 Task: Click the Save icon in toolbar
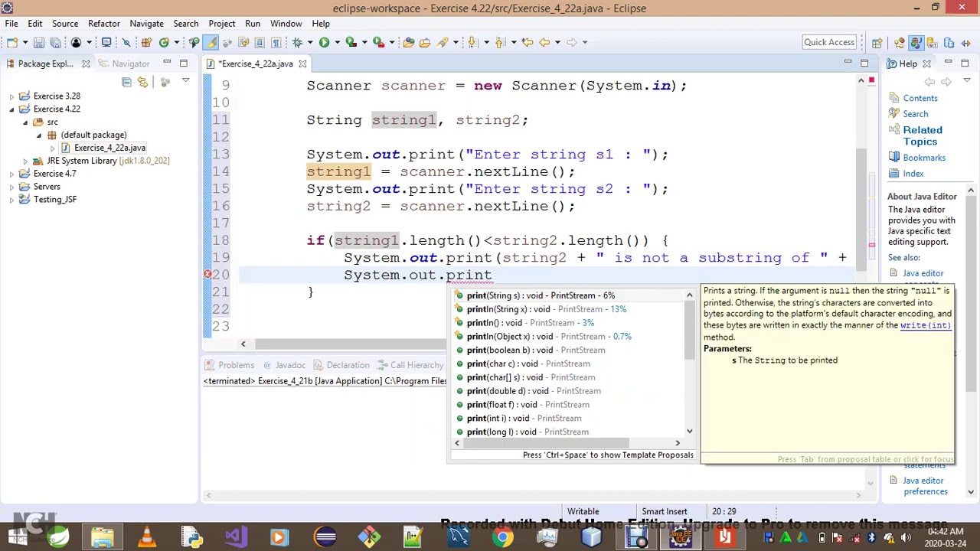pos(39,42)
